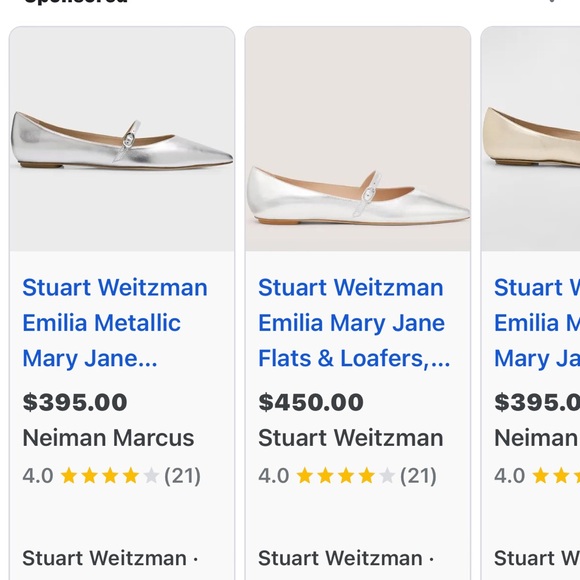This screenshot has height=580, width=580.
Task: Select the Stuart Weitzman seller name under $450.00
Action: (x=351, y=438)
